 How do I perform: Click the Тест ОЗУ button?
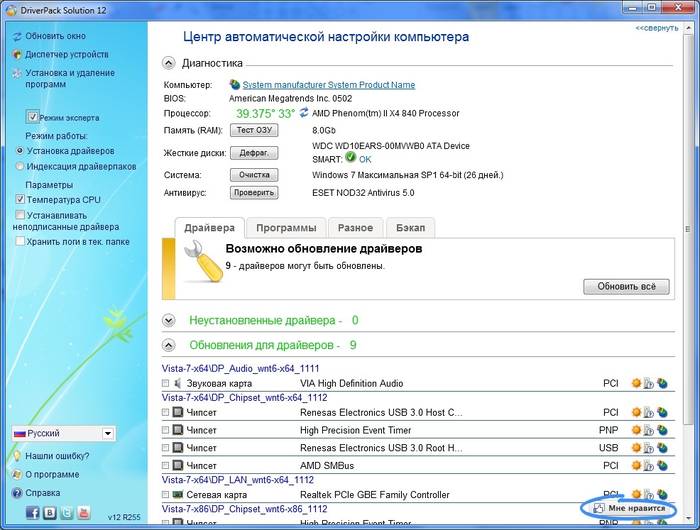(254, 130)
